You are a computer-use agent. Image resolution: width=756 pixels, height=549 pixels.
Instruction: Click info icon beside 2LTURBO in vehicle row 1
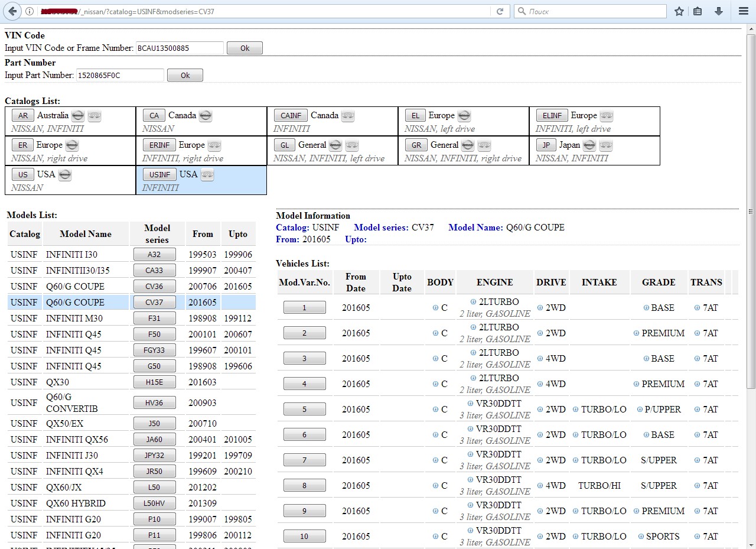pyautogui.click(x=474, y=302)
